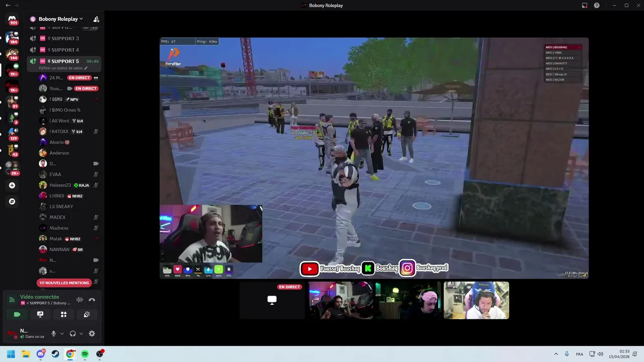
Task: Open user settings gear icon
Action: [92, 333]
